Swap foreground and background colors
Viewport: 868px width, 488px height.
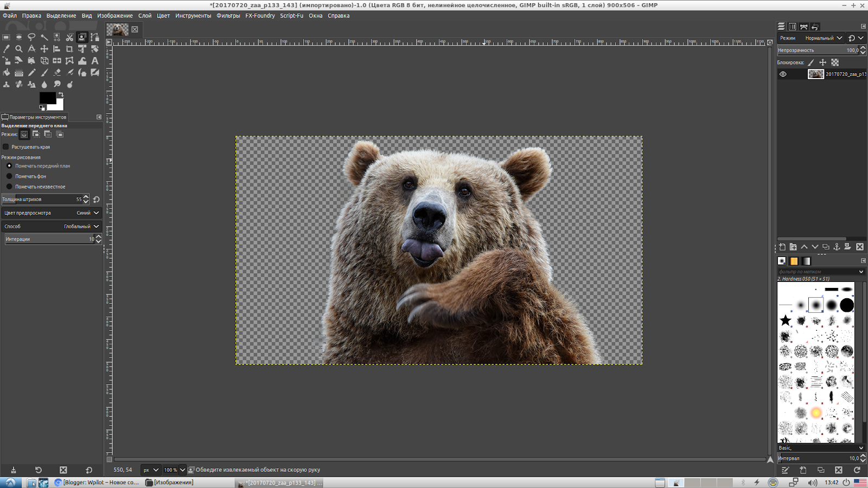click(61, 95)
